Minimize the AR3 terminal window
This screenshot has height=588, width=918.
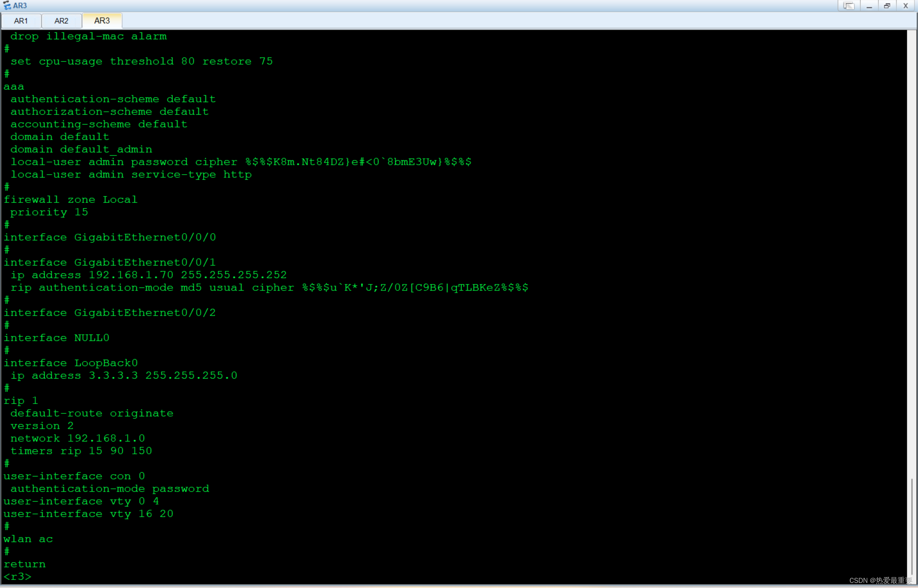[869, 6]
